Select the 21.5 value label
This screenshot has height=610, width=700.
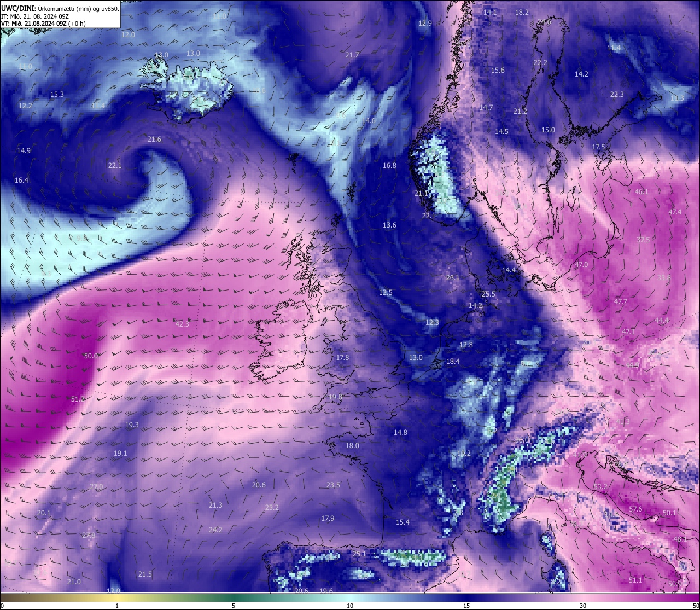coord(145,574)
